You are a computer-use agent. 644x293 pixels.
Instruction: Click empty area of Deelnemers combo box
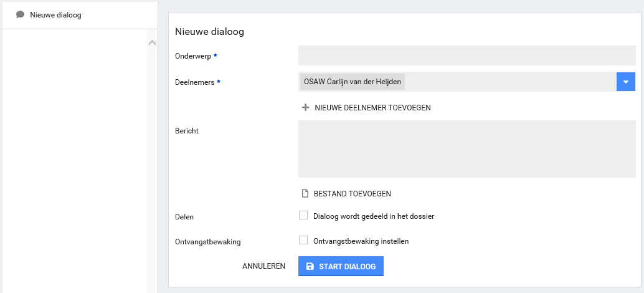(509, 82)
